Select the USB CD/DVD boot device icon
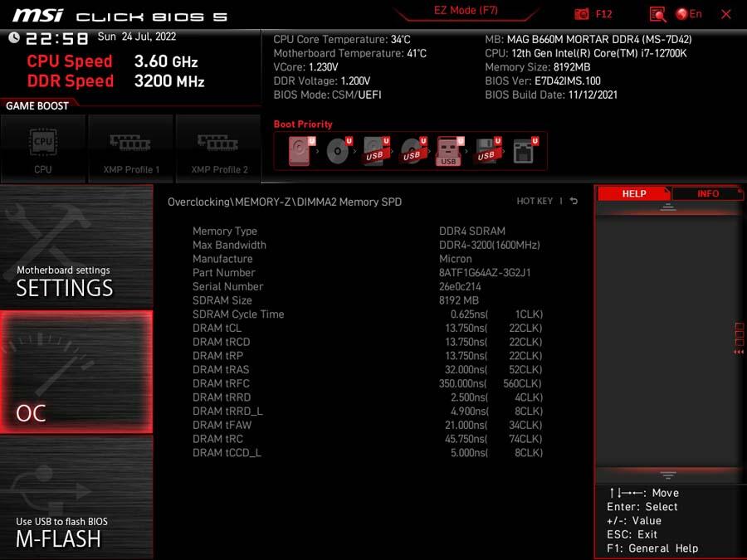747x560 pixels. point(413,151)
